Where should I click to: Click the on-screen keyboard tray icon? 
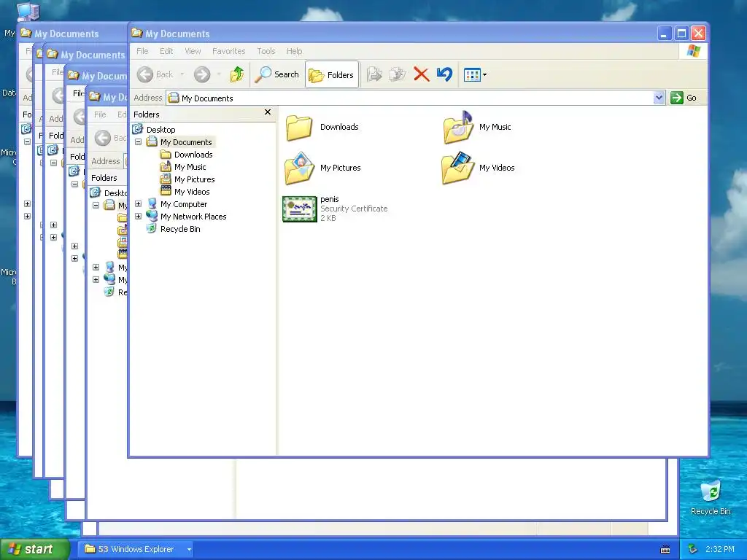point(665,550)
